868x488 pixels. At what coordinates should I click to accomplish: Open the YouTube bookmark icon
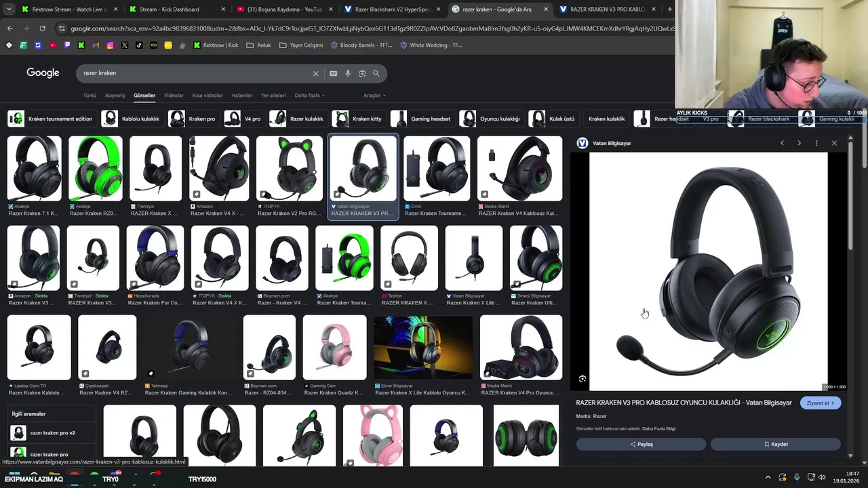coord(52,45)
